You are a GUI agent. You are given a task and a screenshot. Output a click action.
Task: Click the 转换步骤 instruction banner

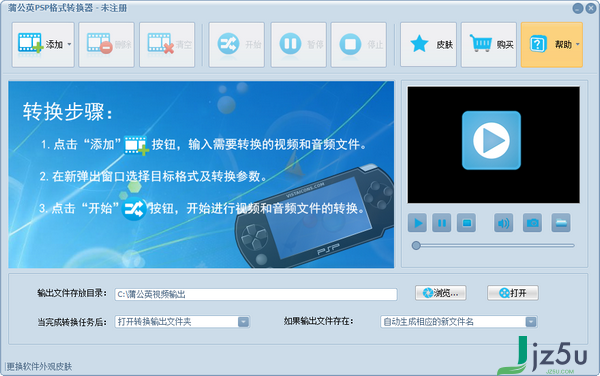click(201, 174)
